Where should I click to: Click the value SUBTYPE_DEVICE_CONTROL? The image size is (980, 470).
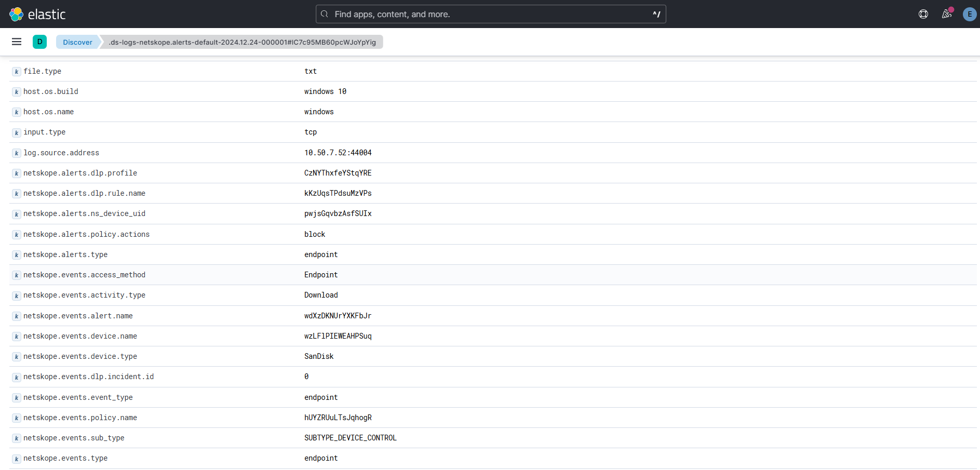point(351,438)
